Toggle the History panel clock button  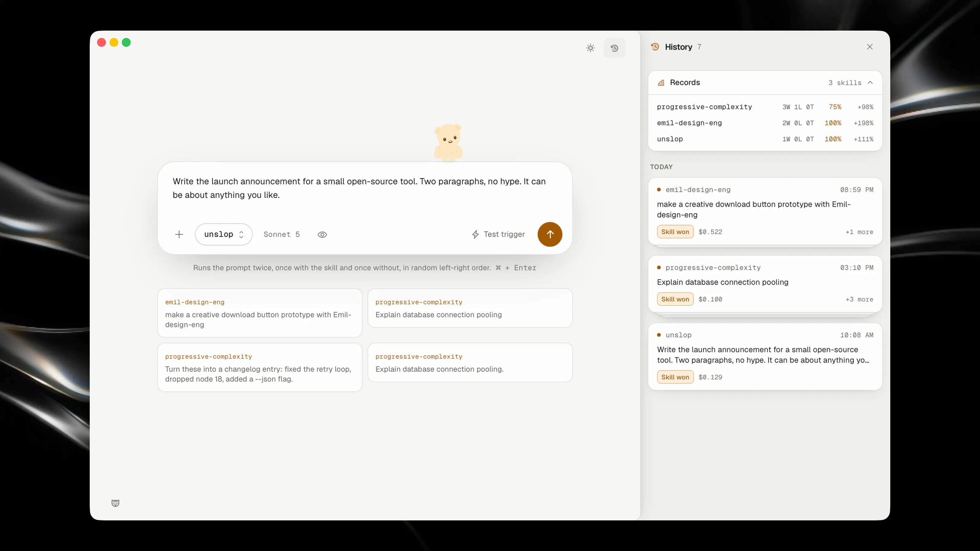(x=614, y=48)
